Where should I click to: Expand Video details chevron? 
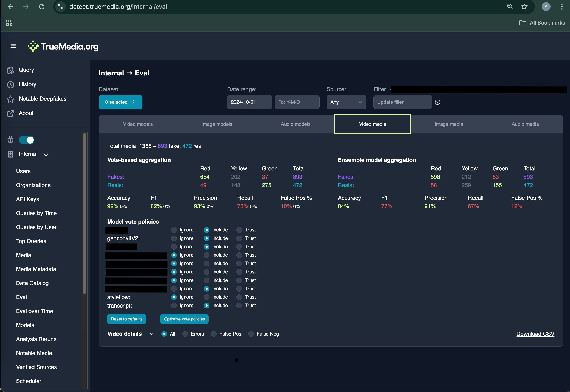coord(151,334)
